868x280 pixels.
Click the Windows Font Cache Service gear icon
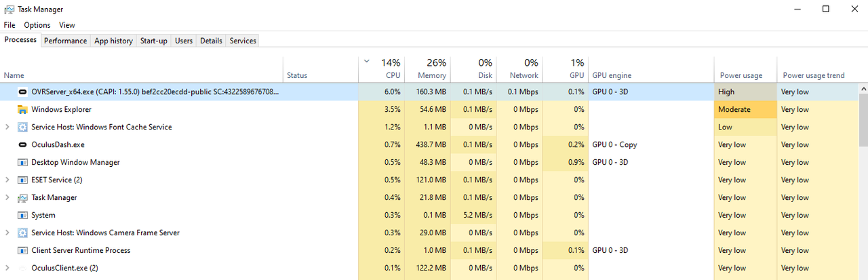pyautogui.click(x=22, y=127)
